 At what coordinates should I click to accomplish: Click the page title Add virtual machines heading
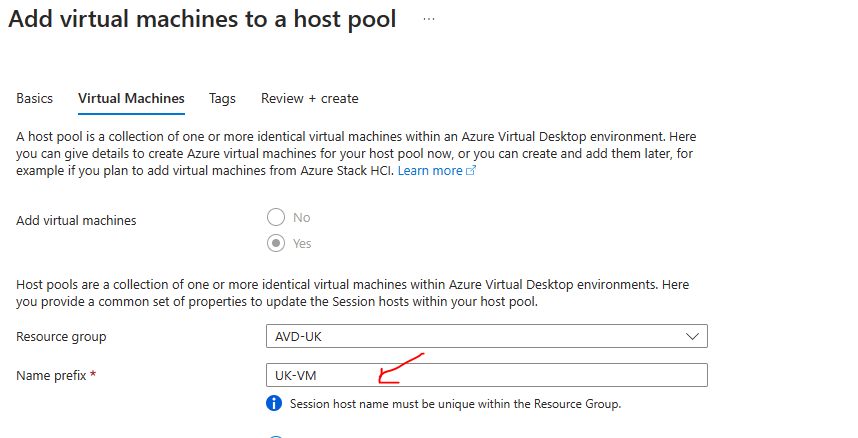tap(202, 19)
